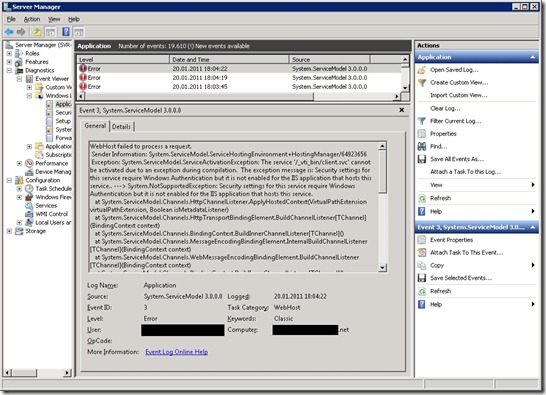Click the Forward arrow toolbar icon
546x395 pixels.
pyautogui.click(x=21, y=32)
